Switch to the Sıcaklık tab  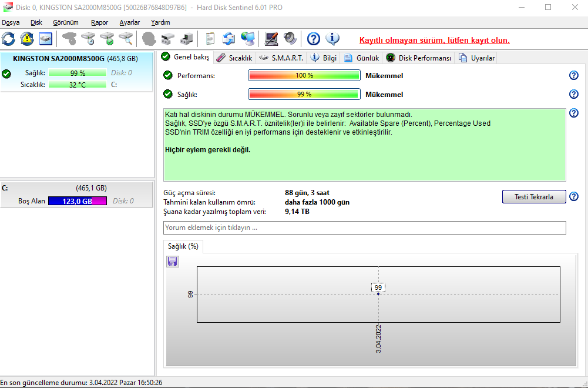pyautogui.click(x=235, y=58)
